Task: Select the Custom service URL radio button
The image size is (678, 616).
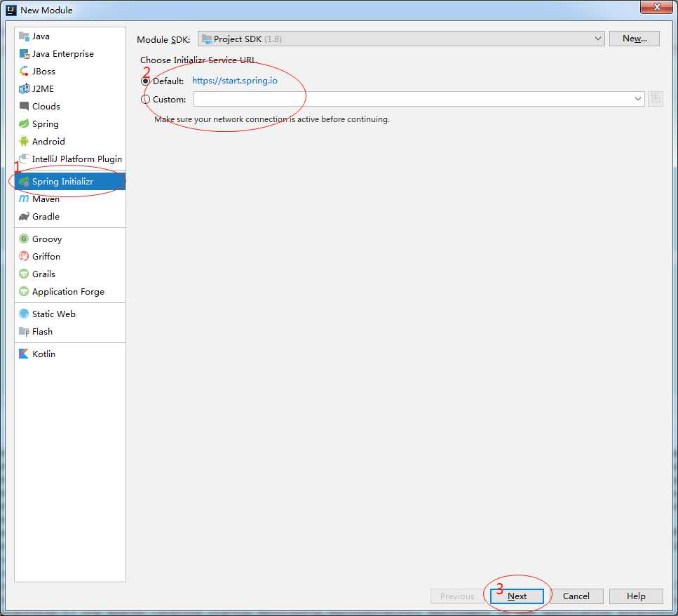Action: point(146,100)
